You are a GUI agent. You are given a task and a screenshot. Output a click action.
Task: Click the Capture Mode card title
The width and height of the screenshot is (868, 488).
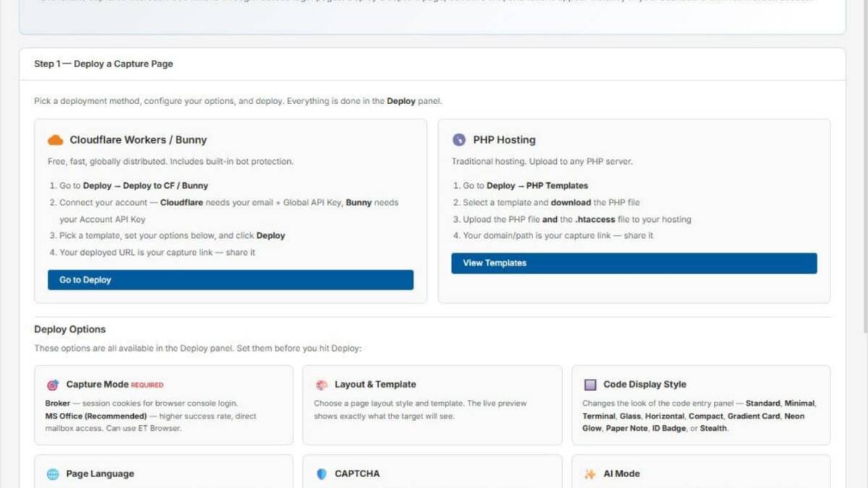(x=97, y=385)
